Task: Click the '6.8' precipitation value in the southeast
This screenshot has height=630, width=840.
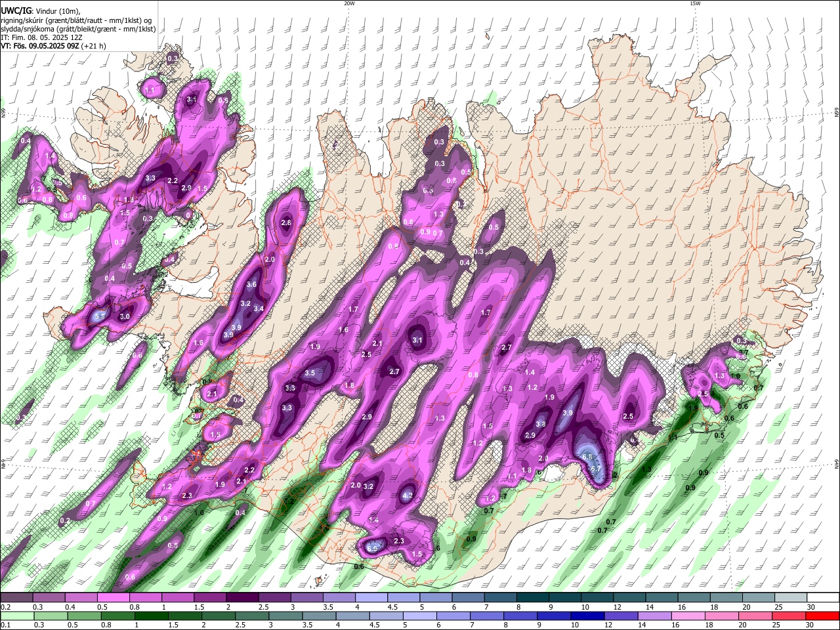Action: click(x=588, y=457)
